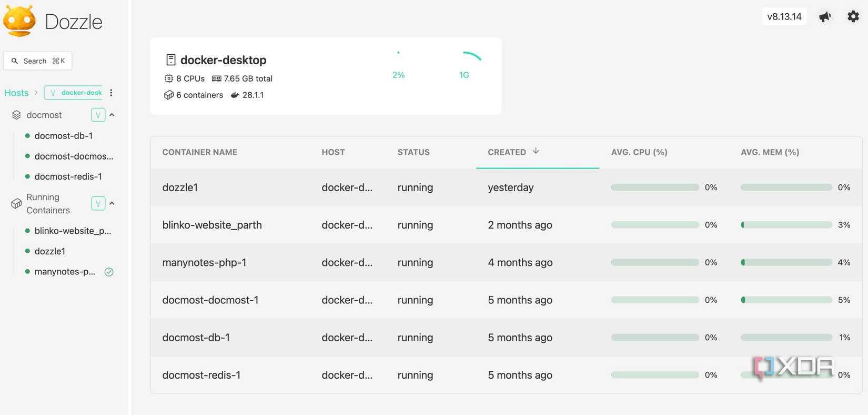
Task: Click the '6 containers' text
Action: [x=199, y=95]
